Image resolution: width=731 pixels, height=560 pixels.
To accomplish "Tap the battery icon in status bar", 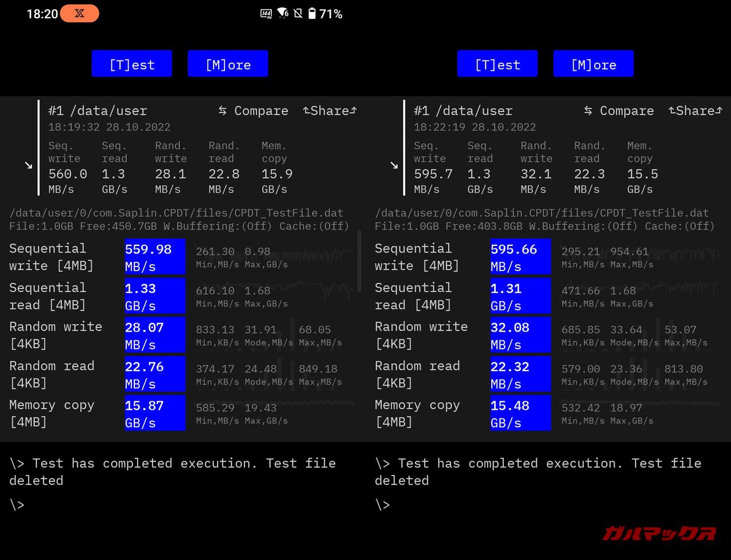I will coord(312,14).
